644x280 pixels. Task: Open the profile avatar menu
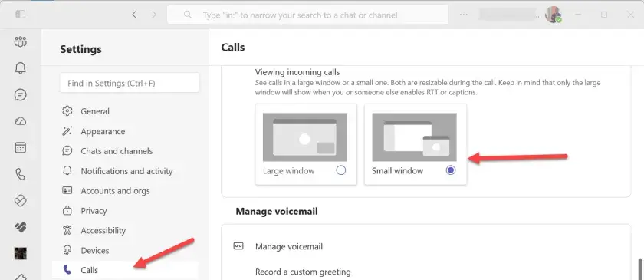point(554,15)
